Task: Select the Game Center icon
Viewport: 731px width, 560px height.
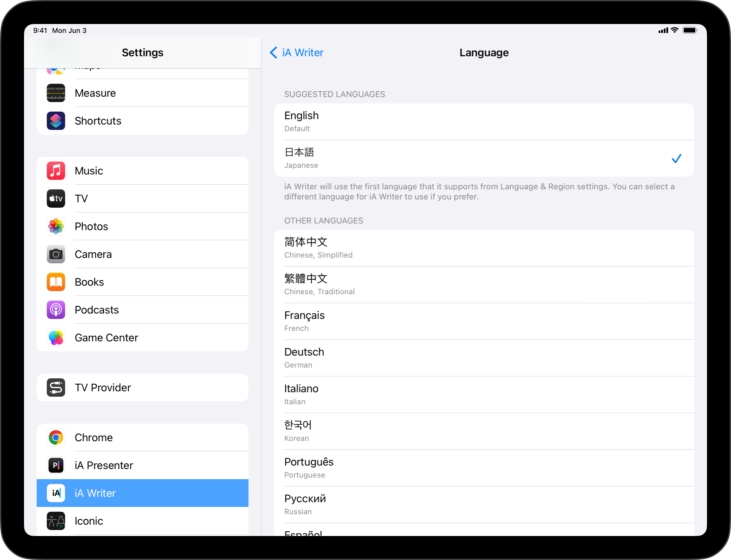Action: [x=56, y=337]
